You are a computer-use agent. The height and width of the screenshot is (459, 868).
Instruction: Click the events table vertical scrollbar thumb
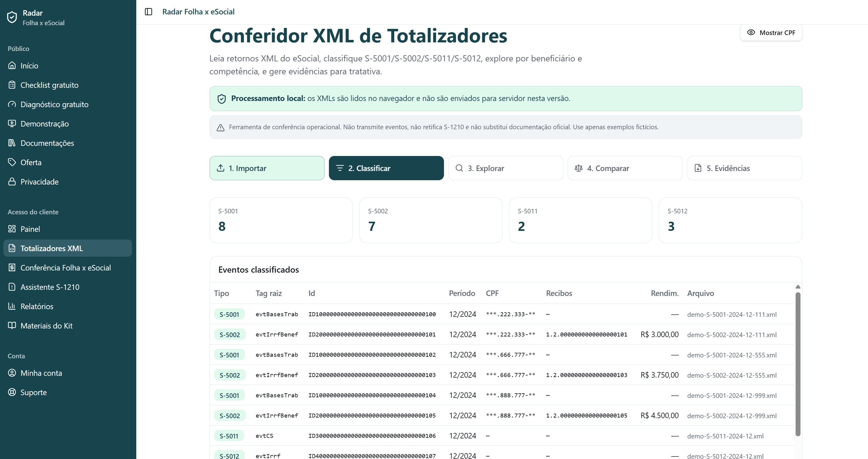[x=797, y=364]
